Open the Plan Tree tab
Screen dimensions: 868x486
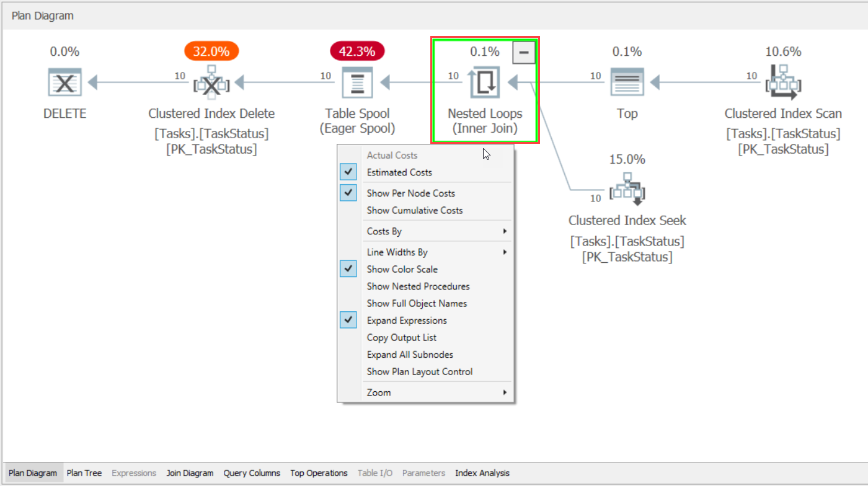pyautogui.click(x=84, y=473)
